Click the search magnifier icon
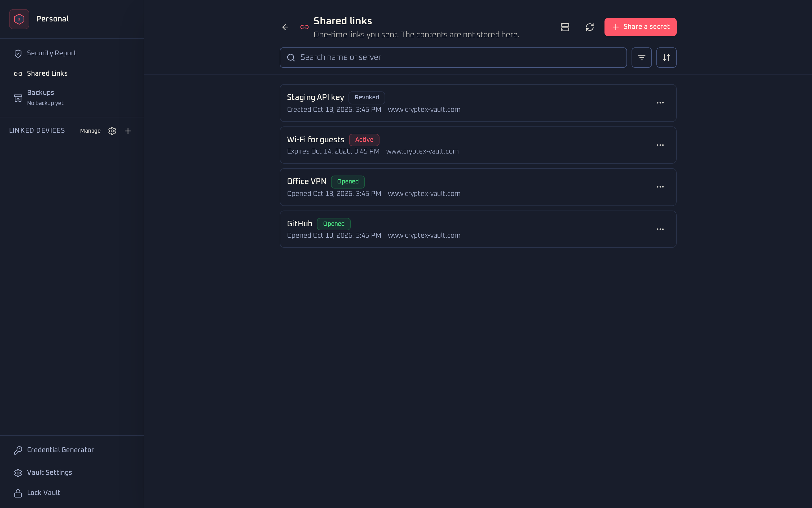Image resolution: width=812 pixels, height=508 pixels. [x=291, y=58]
